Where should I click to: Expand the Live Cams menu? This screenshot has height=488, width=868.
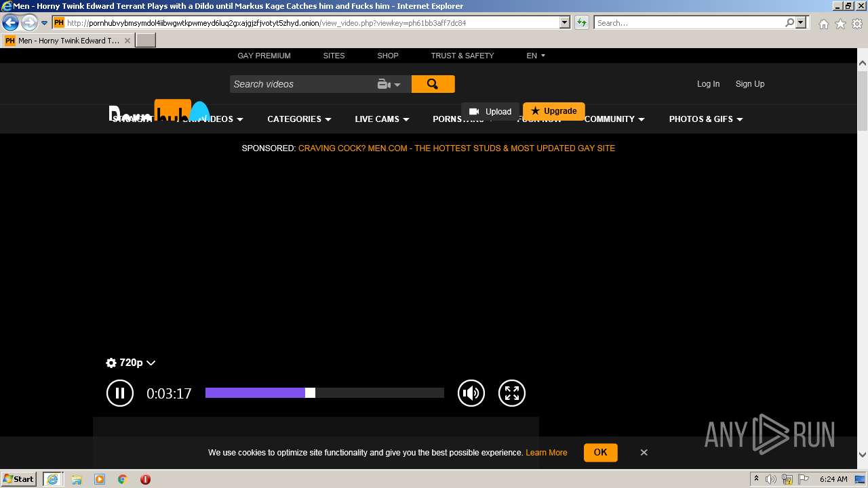click(x=382, y=119)
